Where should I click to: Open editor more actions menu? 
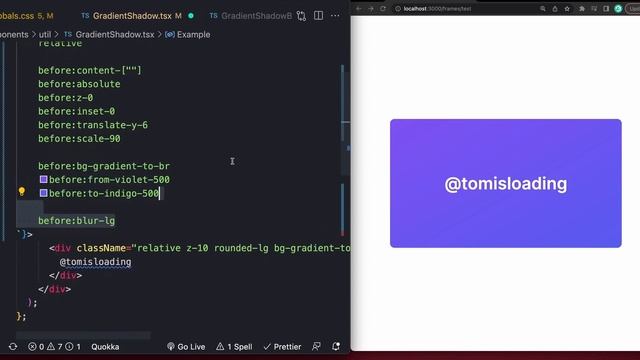(335, 16)
